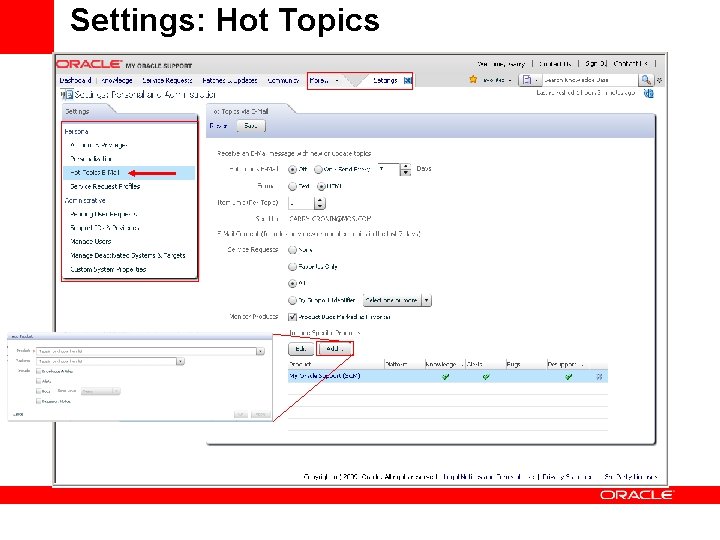Check Knowledge Articles in Add Product dialog

coord(39,371)
